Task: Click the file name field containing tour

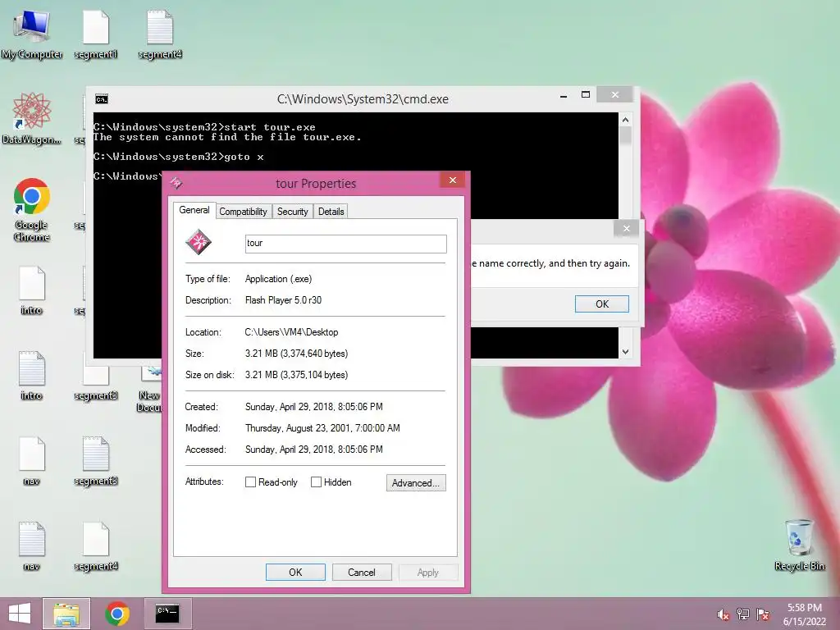Action: tap(346, 244)
